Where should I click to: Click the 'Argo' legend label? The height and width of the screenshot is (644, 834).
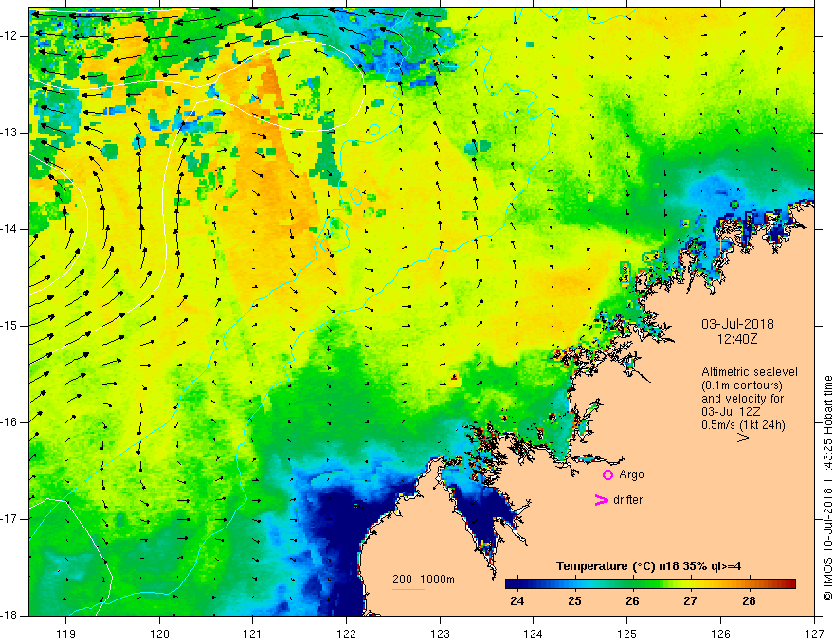click(631, 474)
